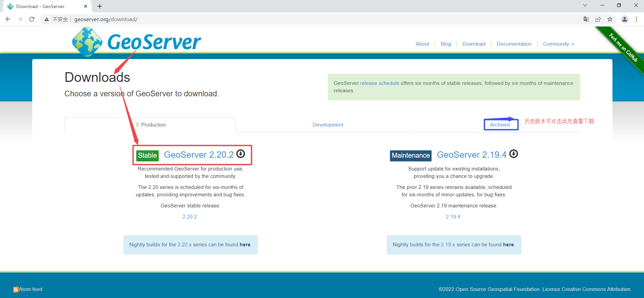Click "Choose a version of GeoServer to download."
The width and height of the screenshot is (644, 298).
tap(142, 94)
